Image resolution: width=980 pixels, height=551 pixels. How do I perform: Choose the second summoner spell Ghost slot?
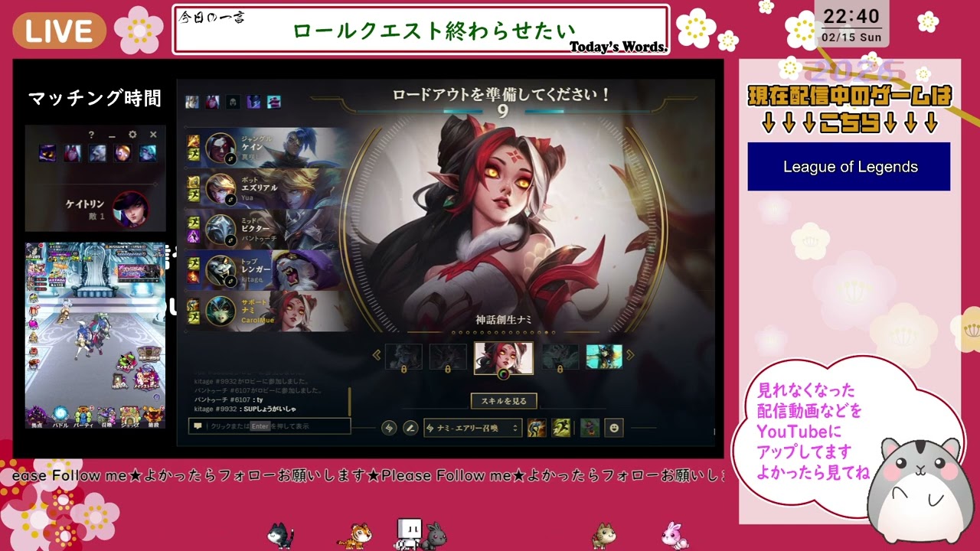[561, 428]
